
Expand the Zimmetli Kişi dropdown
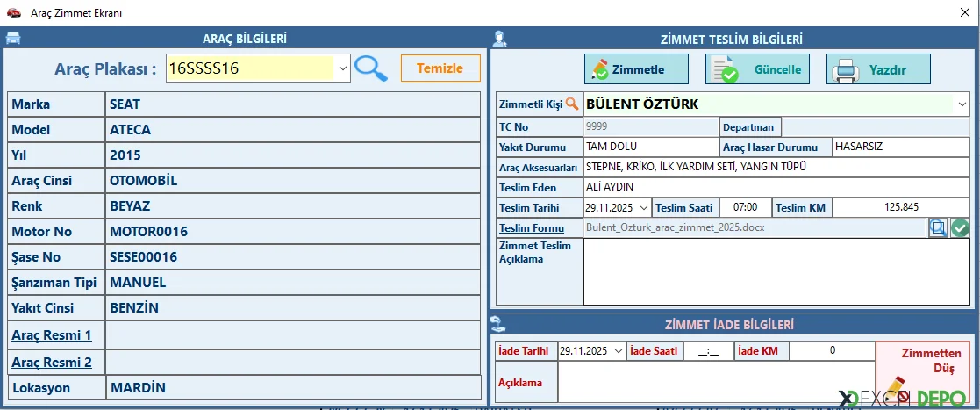(x=962, y=104)
